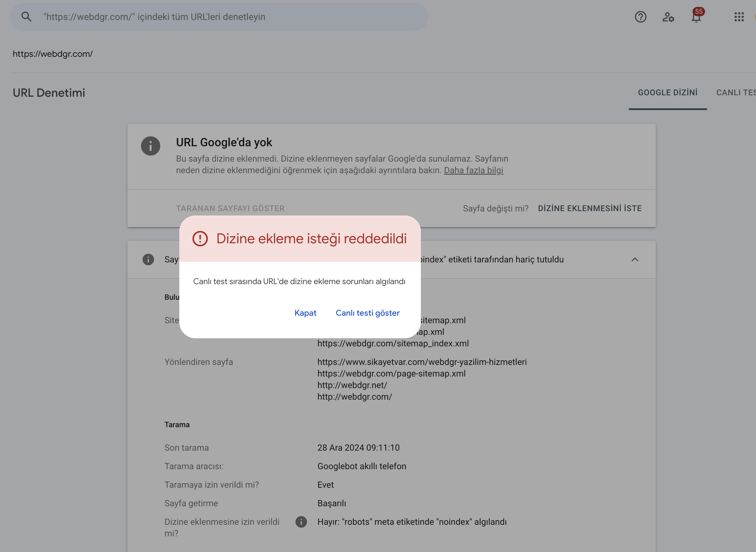Click Canlı testi göster in dialog

(x=368, y=313)
